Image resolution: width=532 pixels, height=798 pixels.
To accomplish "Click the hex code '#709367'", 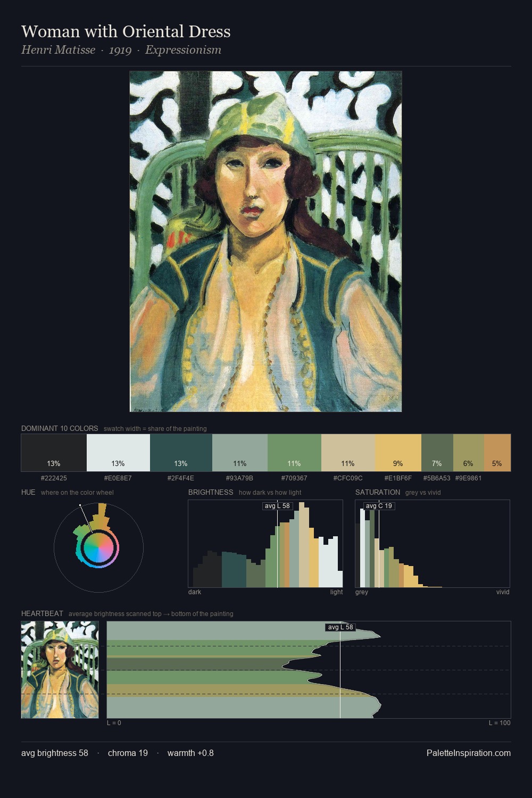I will pos(294,478).
